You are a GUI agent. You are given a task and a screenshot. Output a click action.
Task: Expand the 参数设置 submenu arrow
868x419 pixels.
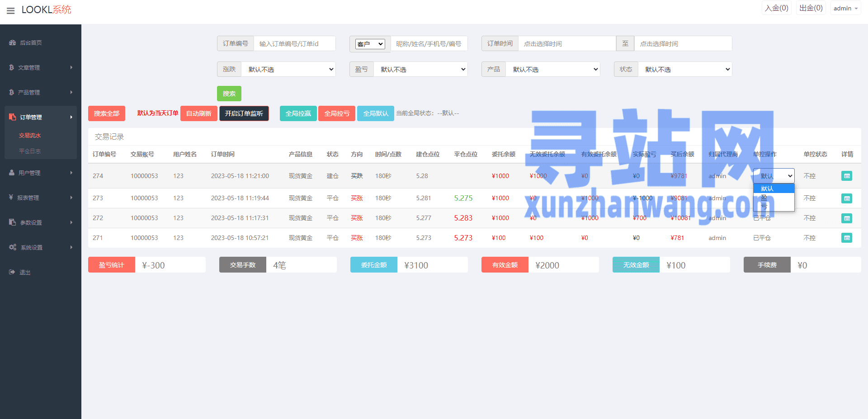[71, 222]
